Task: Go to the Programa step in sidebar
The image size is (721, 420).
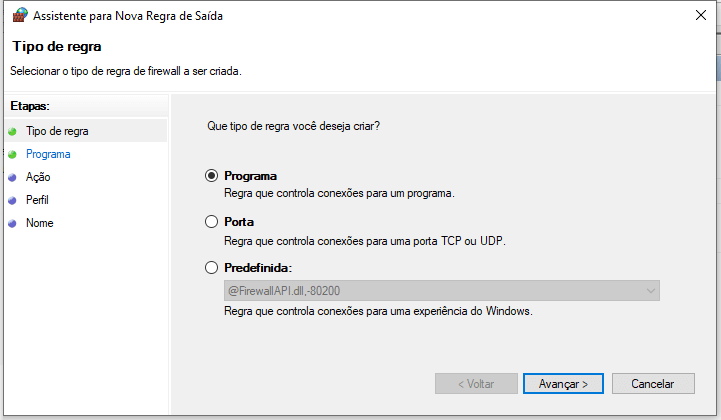Action: (48, 154)
